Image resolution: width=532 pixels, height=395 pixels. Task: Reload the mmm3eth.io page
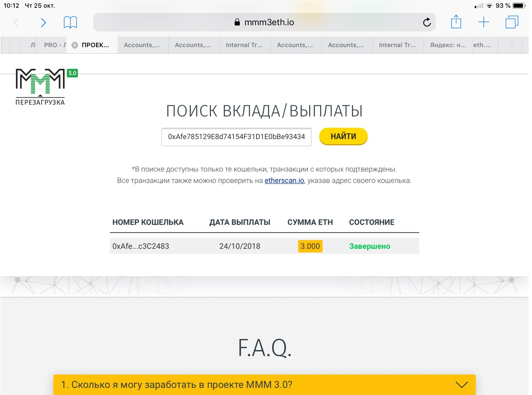(x=427, y=22)
